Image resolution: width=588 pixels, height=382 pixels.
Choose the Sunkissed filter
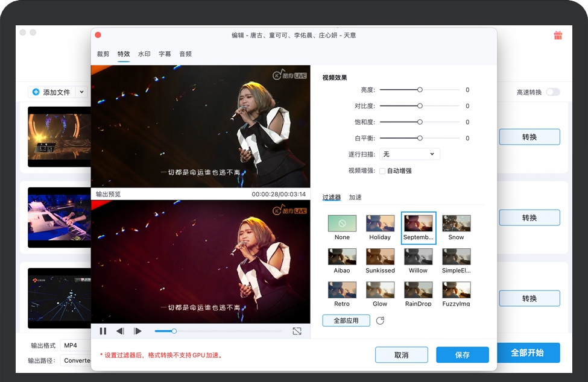(x=380, y=261)
